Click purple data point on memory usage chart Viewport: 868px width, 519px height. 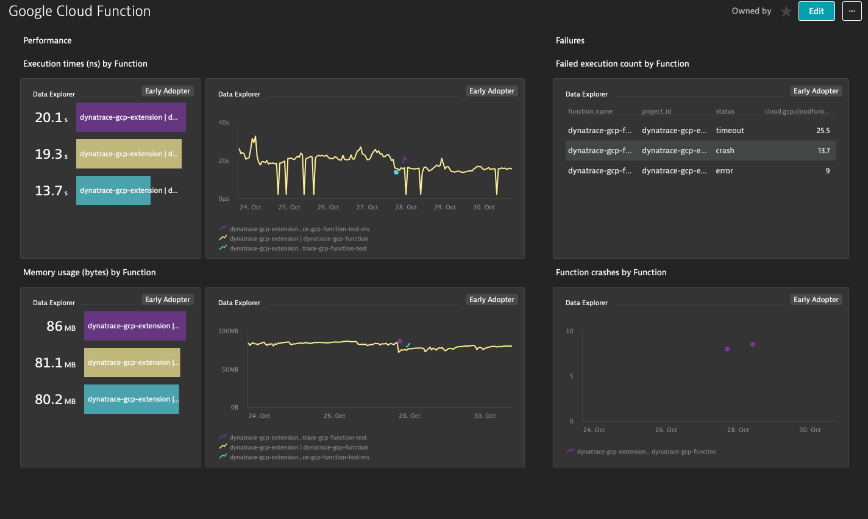400,341
